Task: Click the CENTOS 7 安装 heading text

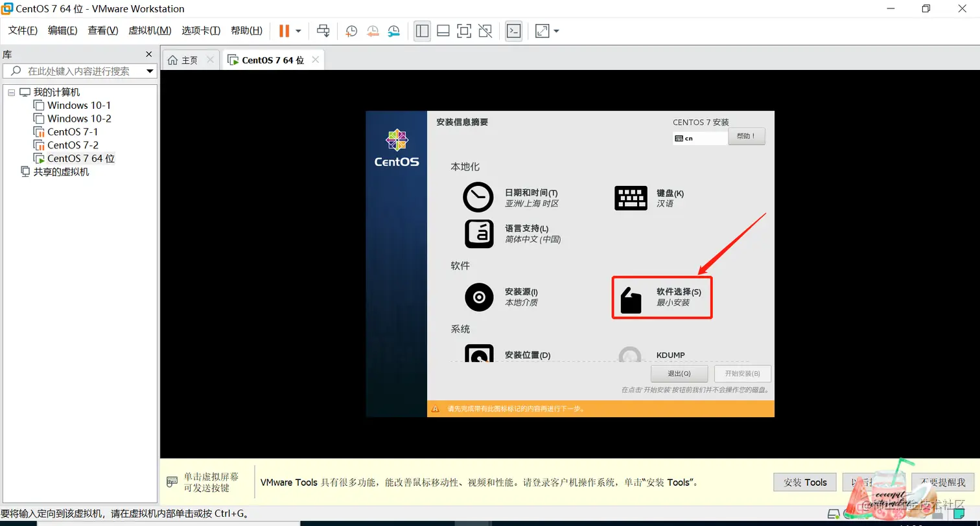Action: (x=701, y=122)
